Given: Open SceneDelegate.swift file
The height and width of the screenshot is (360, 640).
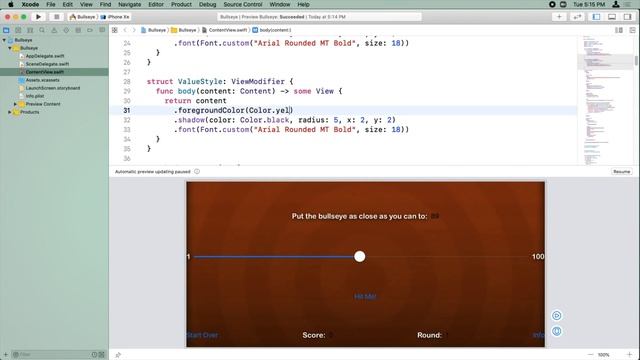Looking at the screenshot, I should coord(47,64).
